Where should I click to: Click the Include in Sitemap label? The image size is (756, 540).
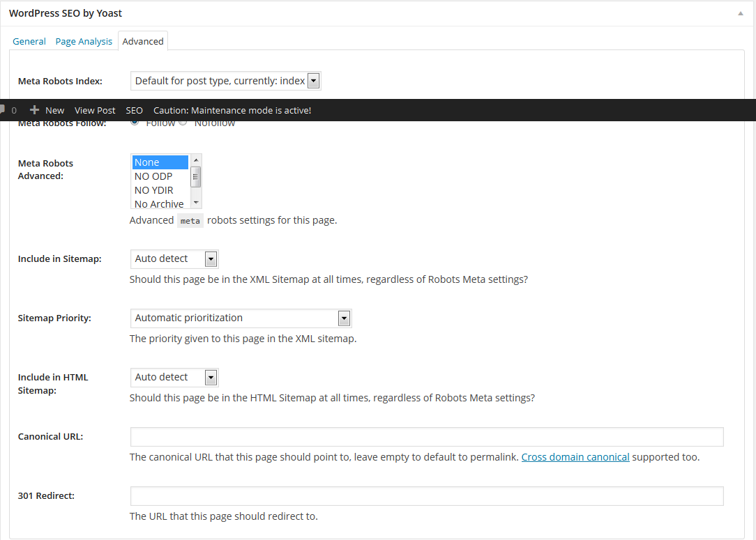coord(60,259)
